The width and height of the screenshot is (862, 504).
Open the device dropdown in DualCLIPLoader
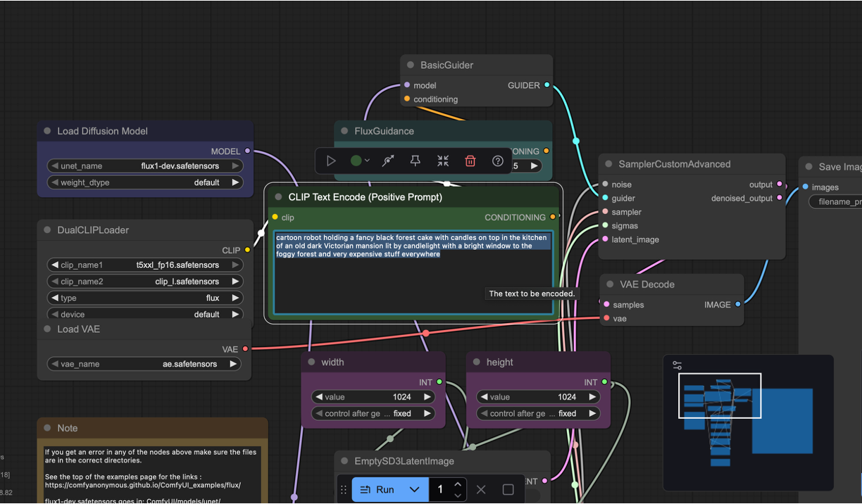click(x=145, y=314)
